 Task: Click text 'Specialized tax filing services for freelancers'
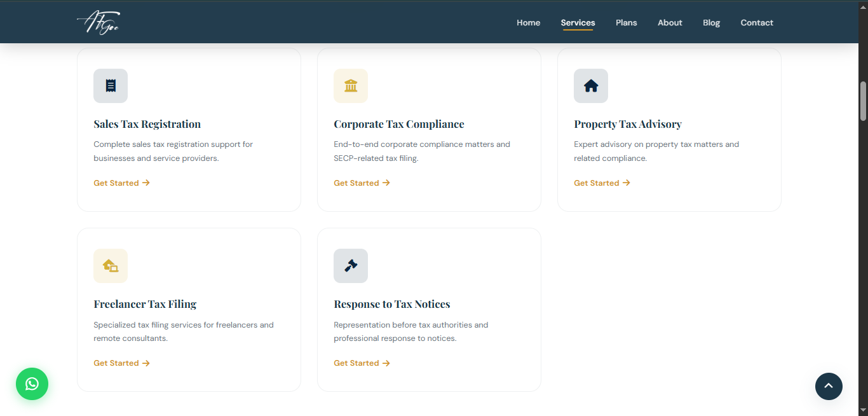click(x=175, y=325)
